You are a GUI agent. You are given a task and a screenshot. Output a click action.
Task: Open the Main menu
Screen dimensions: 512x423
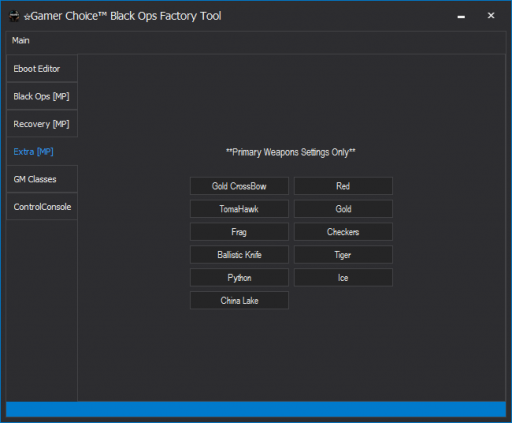pyautogui.click(x=21, y=41)
